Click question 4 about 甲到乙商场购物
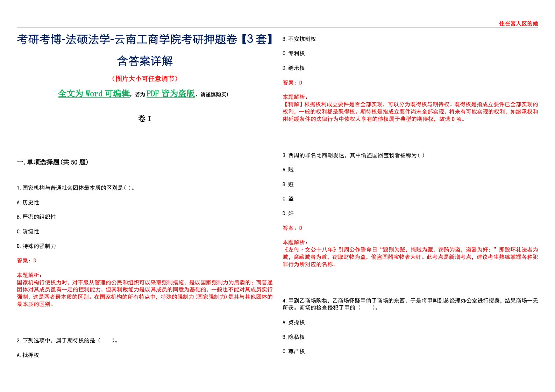The image size is (555, 392). [411, 304]
